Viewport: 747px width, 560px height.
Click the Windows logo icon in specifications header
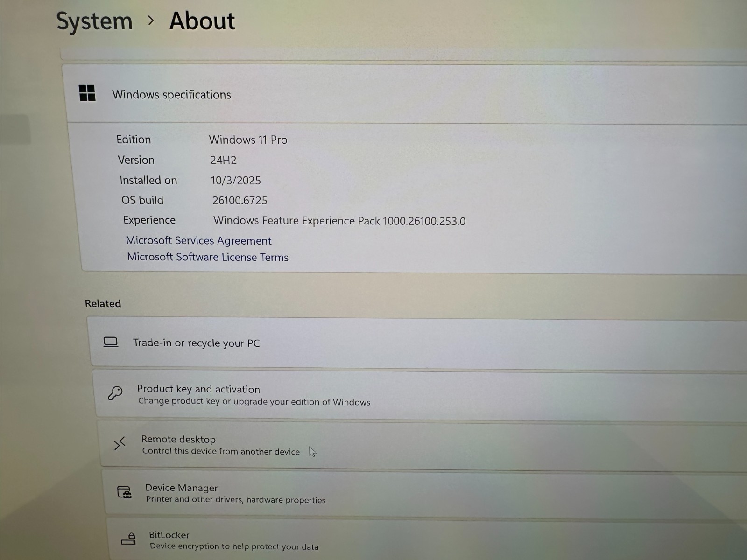tap(87, 93)
